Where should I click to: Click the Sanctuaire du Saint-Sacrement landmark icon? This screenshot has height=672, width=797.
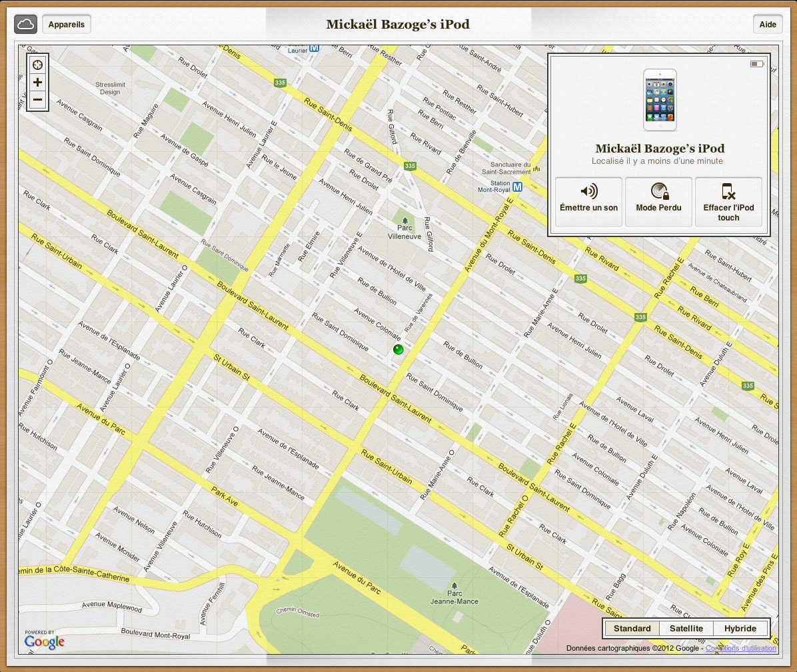[536, 168]
